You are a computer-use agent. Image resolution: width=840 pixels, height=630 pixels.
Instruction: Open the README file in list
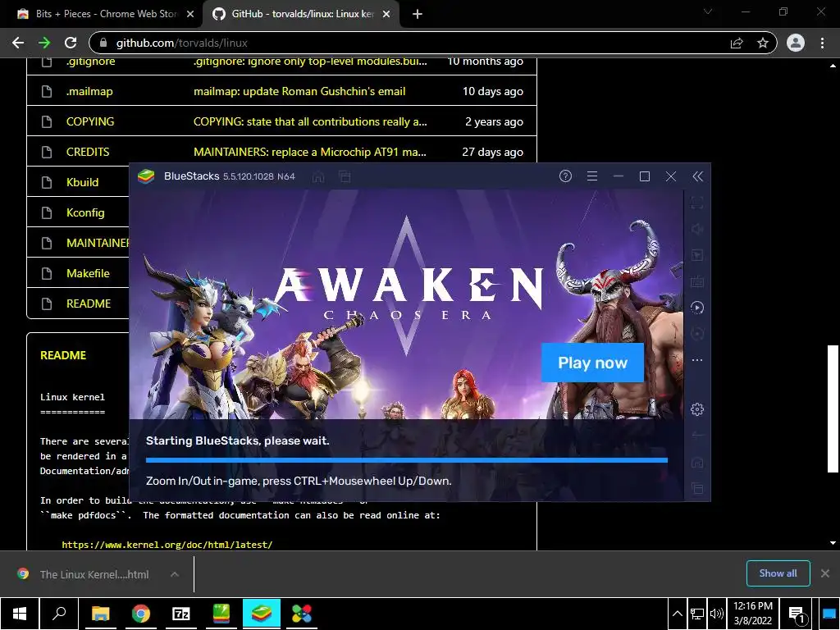click(89, 304)
